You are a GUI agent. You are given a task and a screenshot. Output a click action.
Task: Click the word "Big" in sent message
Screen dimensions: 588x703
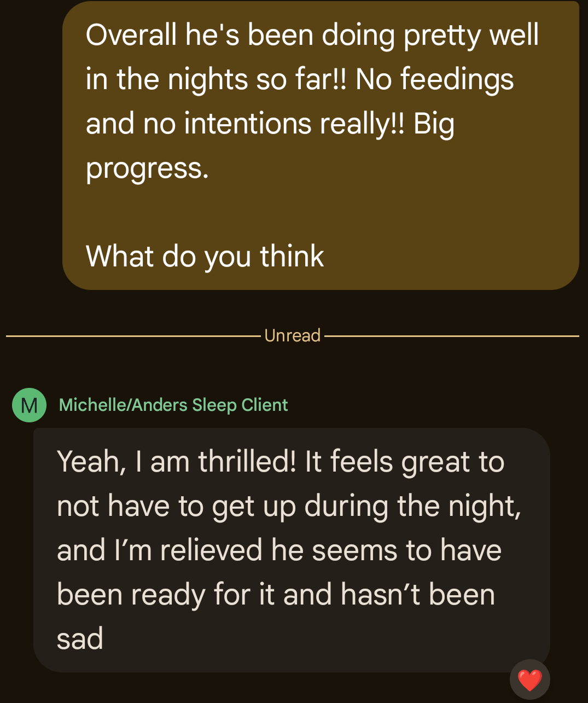click(434, 124)
